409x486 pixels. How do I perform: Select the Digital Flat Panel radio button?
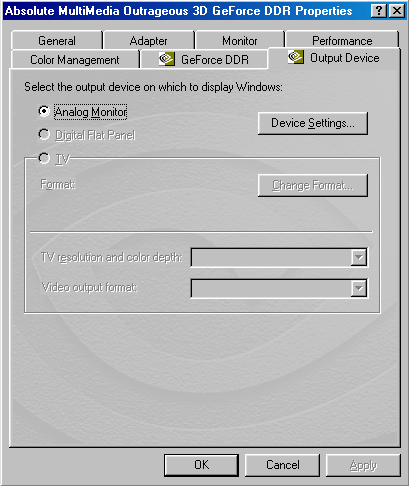pyautogui.click(x=44, y=134)
